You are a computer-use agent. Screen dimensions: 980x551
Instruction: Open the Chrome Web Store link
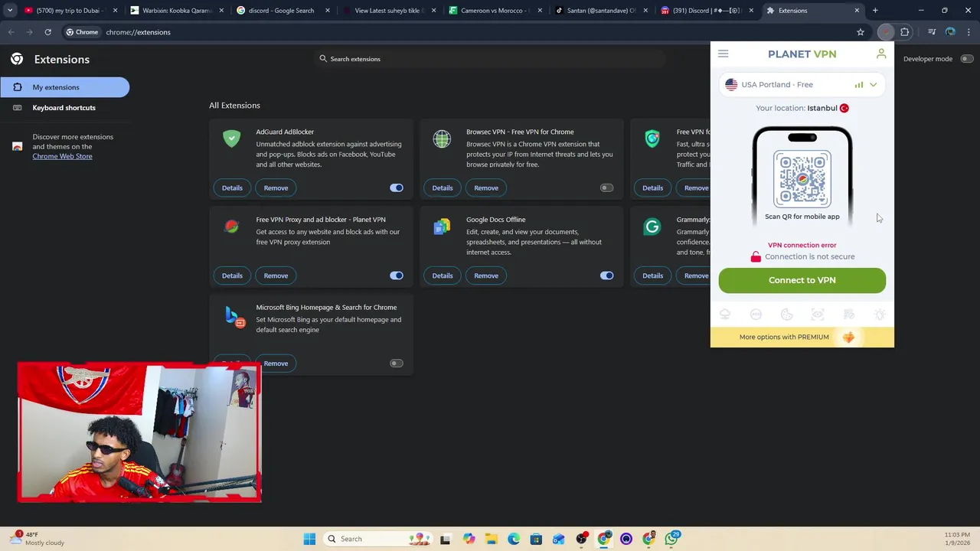pos(62,156)
